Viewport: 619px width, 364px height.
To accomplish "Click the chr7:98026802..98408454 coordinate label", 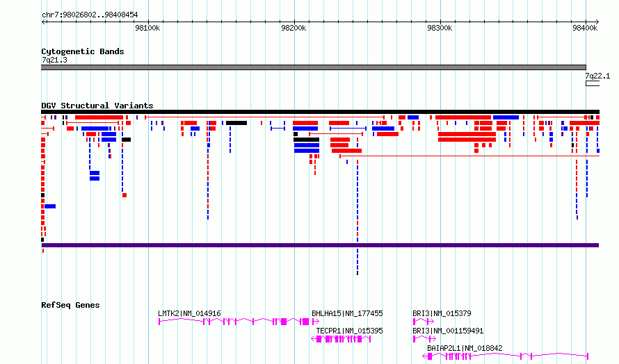I will click(90, 15).
